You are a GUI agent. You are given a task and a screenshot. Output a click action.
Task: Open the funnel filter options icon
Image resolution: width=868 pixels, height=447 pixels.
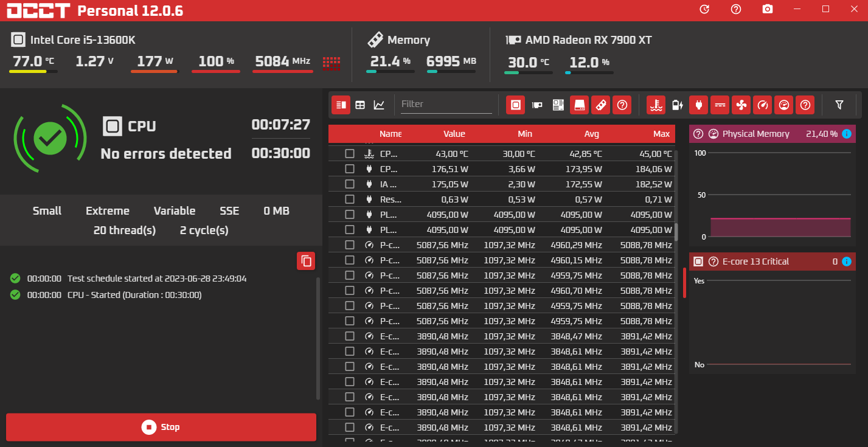[x=839, y=105]
